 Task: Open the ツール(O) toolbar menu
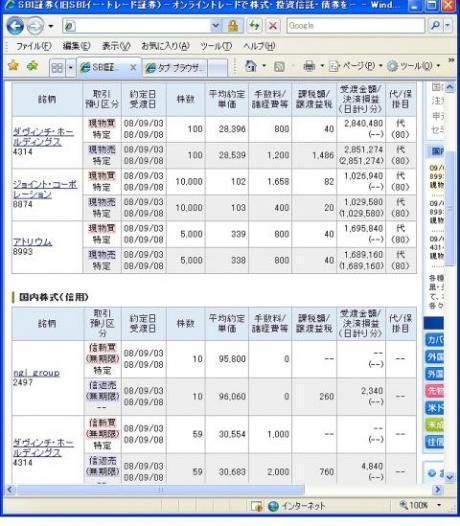(413, 66)
